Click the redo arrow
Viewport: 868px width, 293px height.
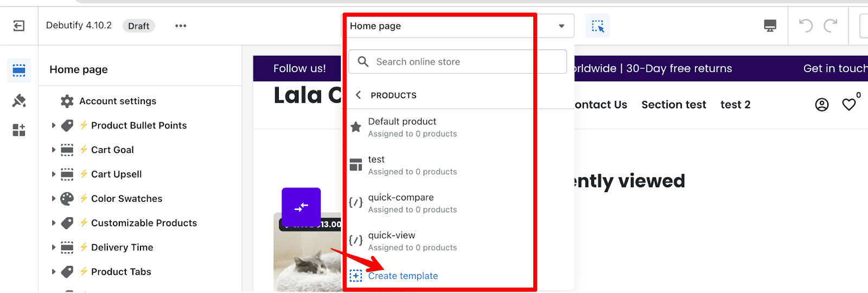click(x=830, y=26)
